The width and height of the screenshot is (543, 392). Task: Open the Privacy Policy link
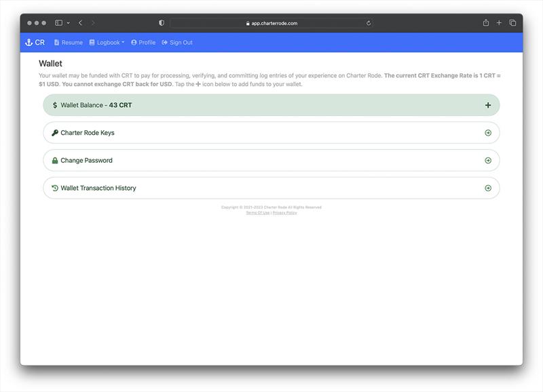284,213
